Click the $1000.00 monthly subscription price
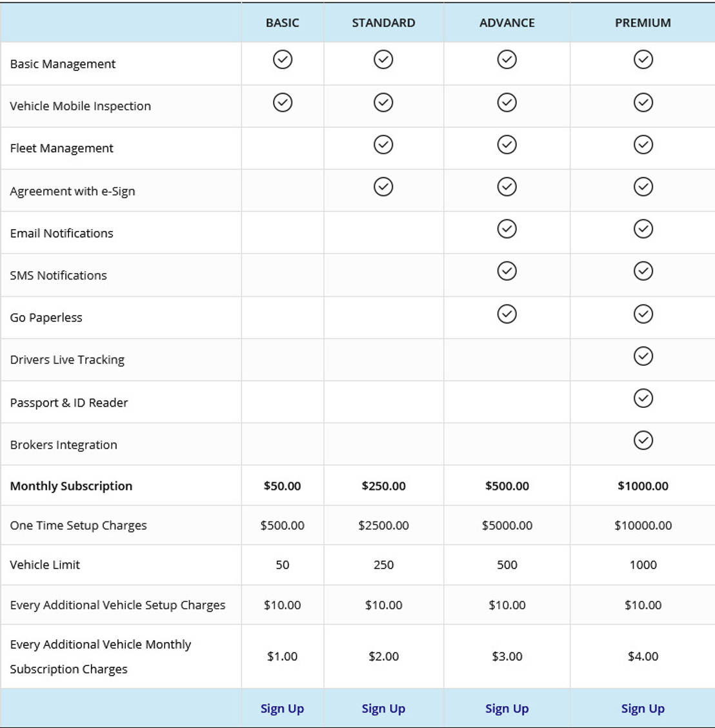 pos(643,486)
